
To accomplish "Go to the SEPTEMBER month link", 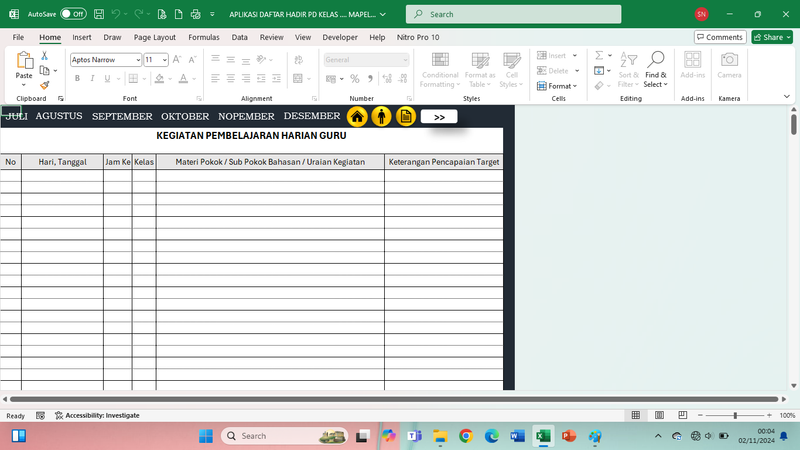I will tap(122, 116).
